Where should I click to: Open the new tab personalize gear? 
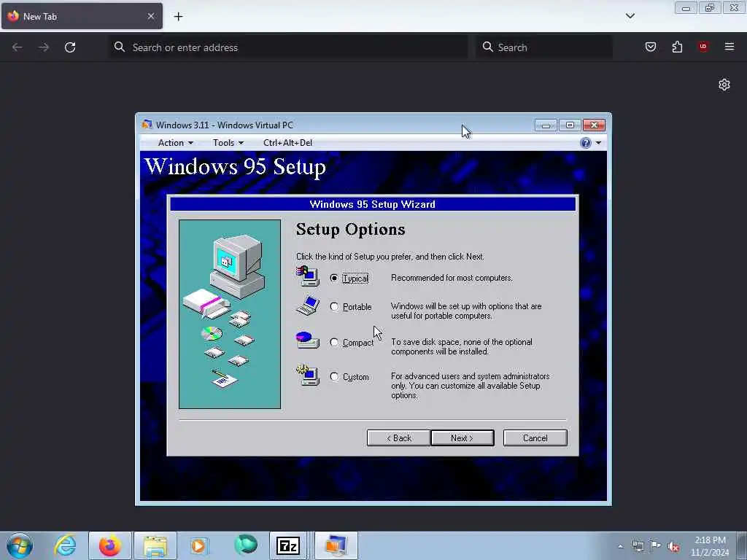[x=724, y=85]
